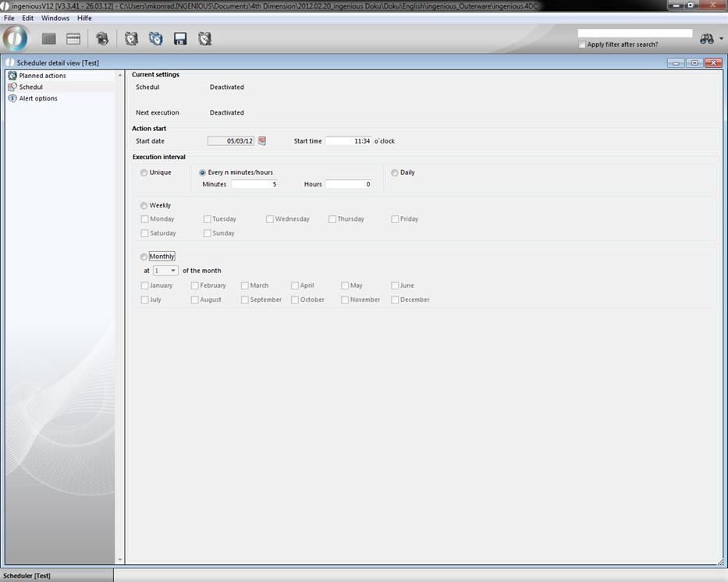Click the sidebar scrollbar down arrow
Image resolution: width=728 pixels, height=582 pixels.
120,559
